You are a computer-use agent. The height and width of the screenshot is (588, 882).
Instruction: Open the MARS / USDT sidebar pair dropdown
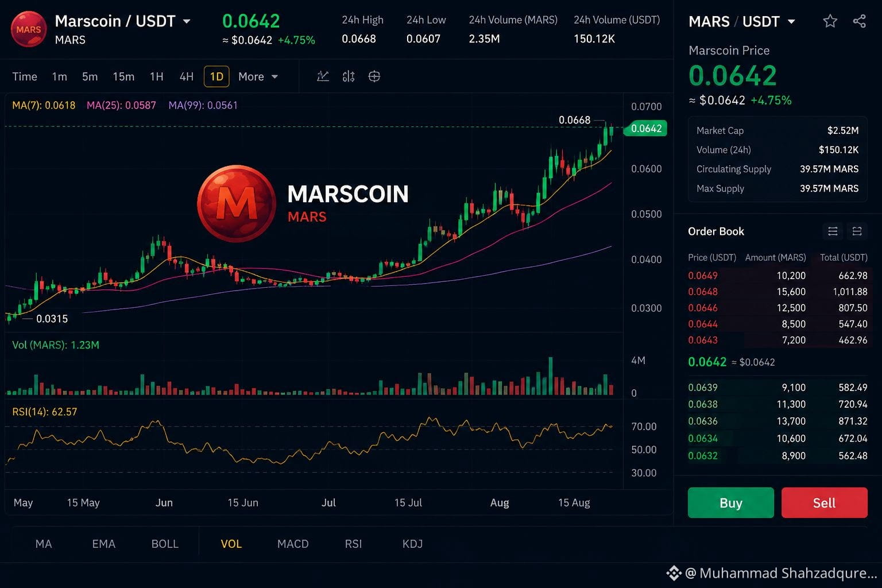791,22
